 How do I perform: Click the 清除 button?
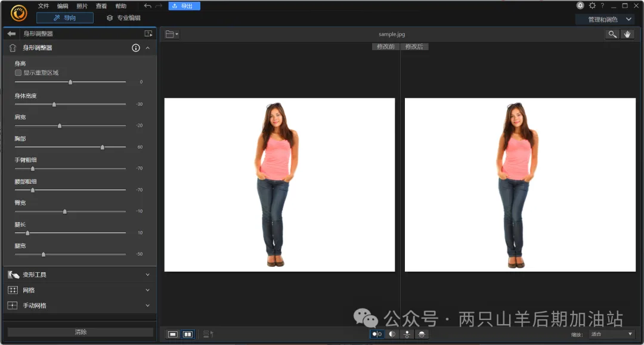pos(80,332)
